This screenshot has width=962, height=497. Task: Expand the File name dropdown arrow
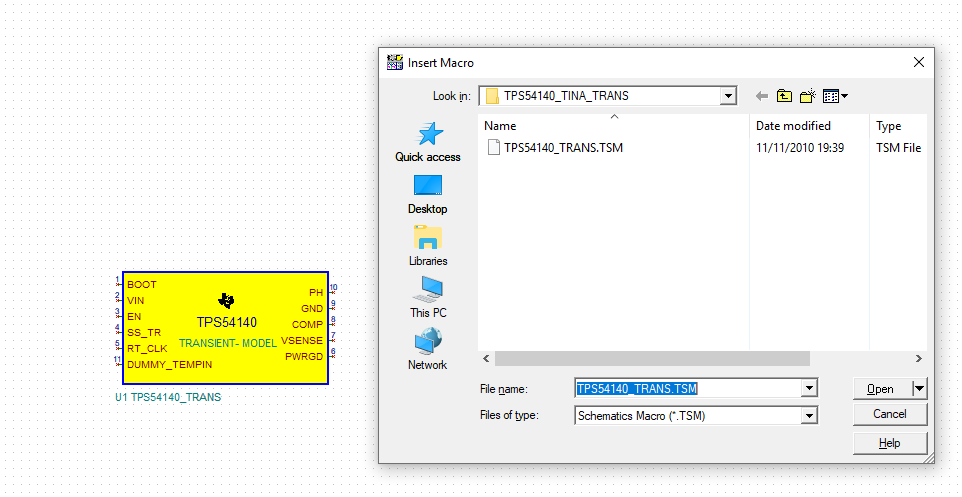click(x=810, y=388)
